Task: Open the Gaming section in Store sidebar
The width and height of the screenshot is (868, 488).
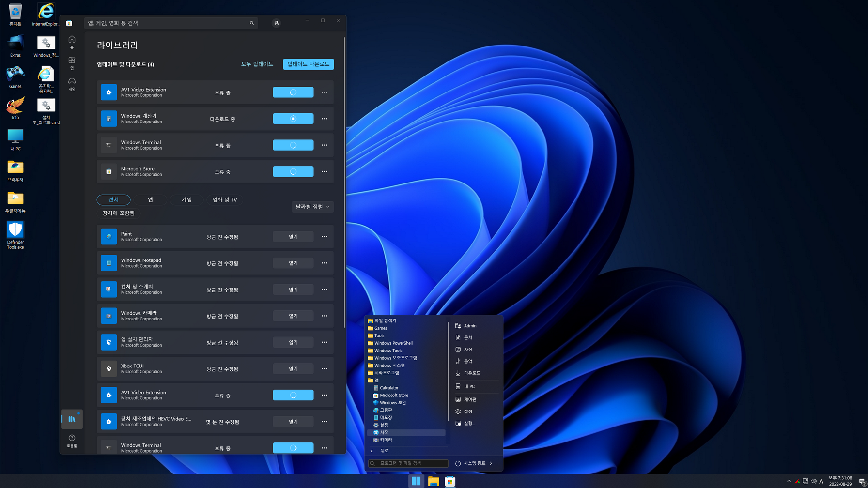Action: point(72,84)
